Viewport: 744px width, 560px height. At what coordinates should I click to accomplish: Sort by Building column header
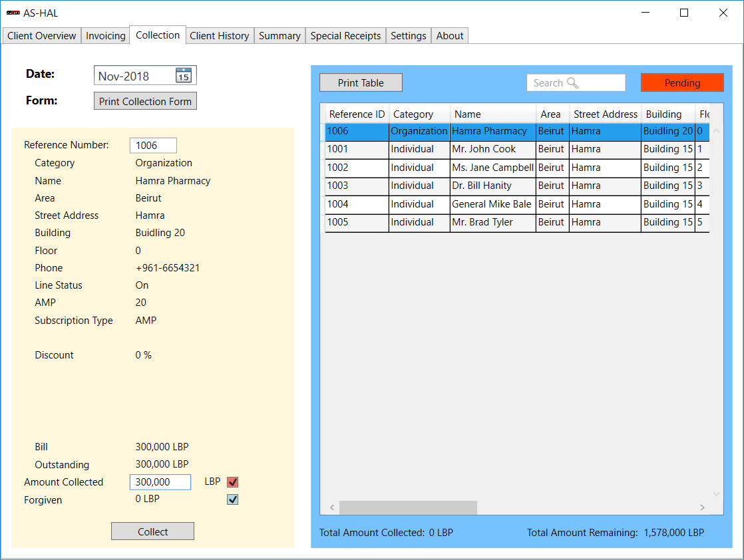coord(668,114)
